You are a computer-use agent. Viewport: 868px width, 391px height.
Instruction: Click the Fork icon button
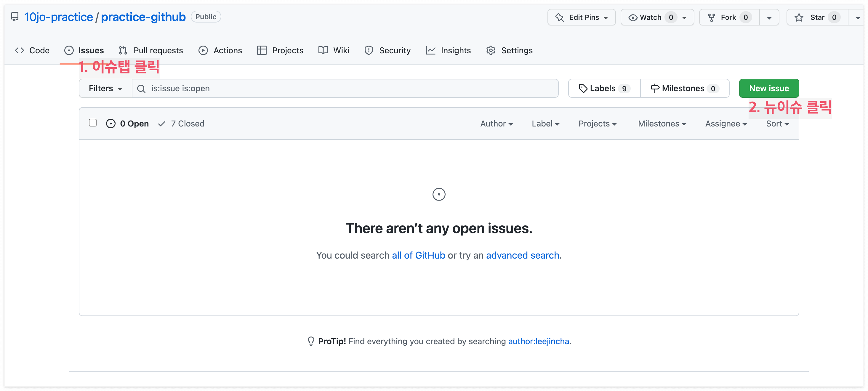tap(711, 17)
